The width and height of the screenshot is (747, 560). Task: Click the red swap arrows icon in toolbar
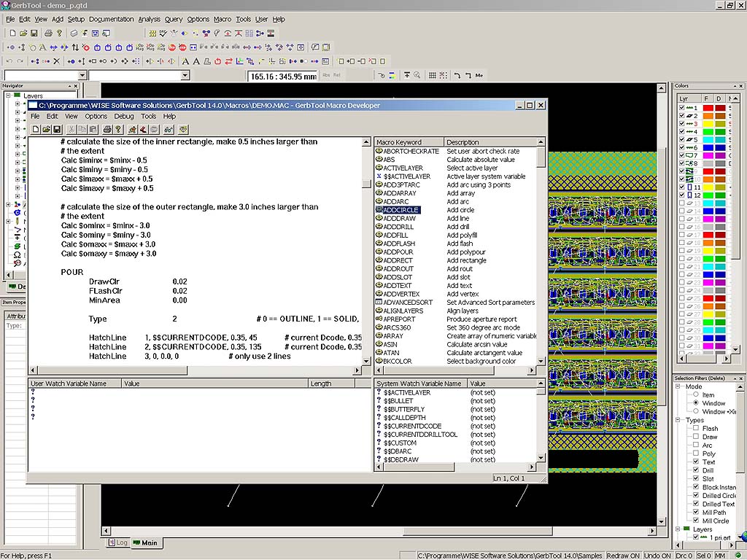228,61
